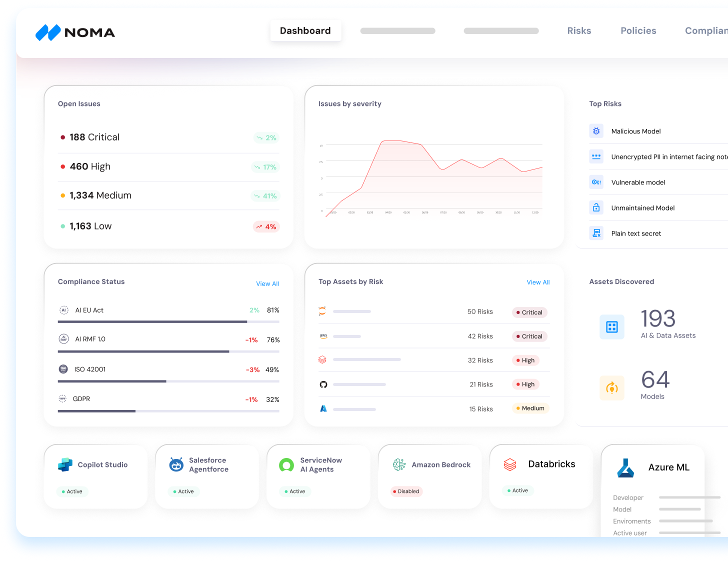Click the Hugging Face icon in Top Assets
The height and width of the screenshot is (561, 728).
coord(322,311)
